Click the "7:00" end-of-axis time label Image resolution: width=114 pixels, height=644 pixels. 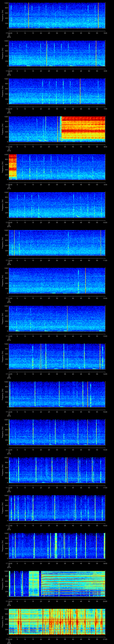tap(105, 109)
